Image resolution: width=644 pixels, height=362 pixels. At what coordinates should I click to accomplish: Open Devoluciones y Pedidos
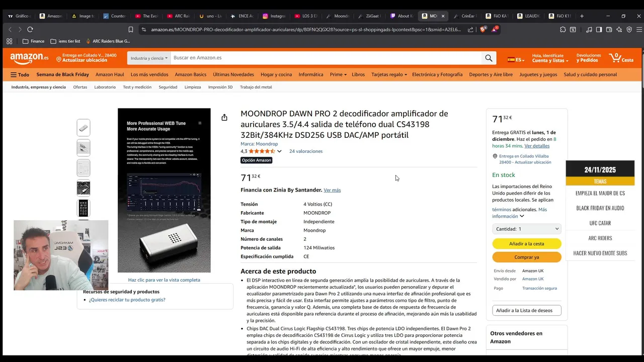pyautogui.click(x=589, y=58)
